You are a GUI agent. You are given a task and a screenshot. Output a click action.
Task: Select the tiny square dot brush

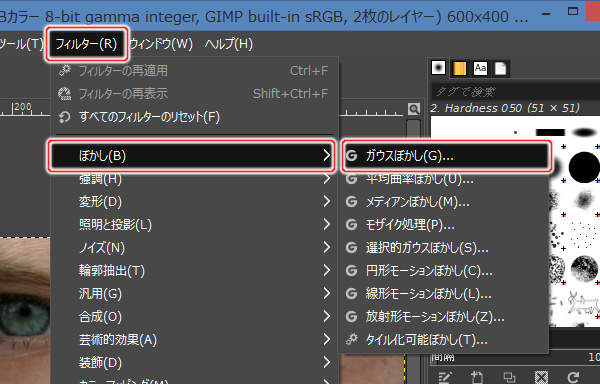[x=516, y=133]
